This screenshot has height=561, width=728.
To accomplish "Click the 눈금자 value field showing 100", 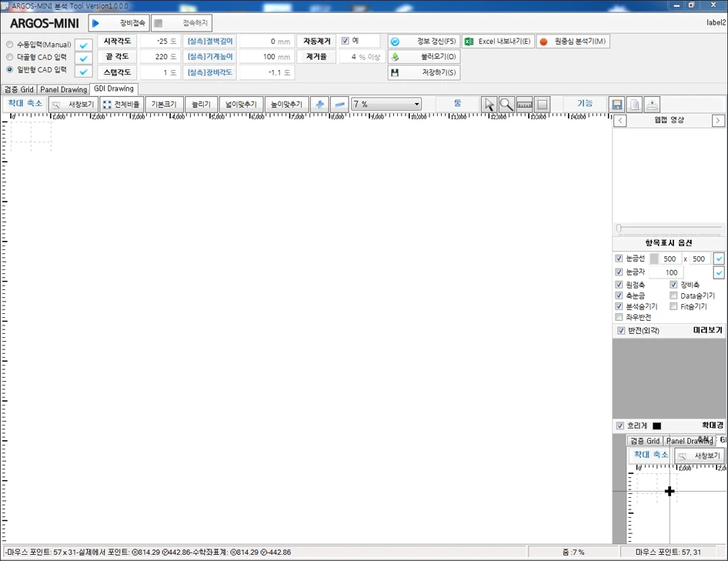I will coord(666,272).
